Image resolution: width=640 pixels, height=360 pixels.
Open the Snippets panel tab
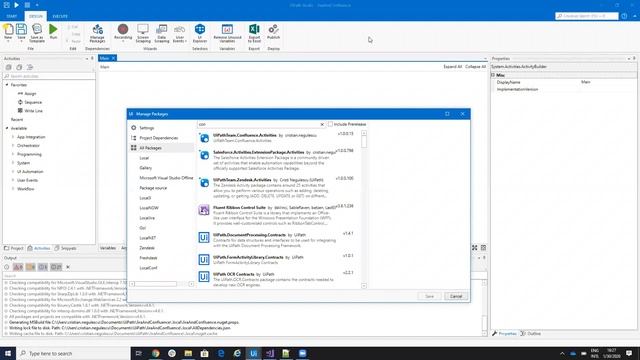click(66, 248)
